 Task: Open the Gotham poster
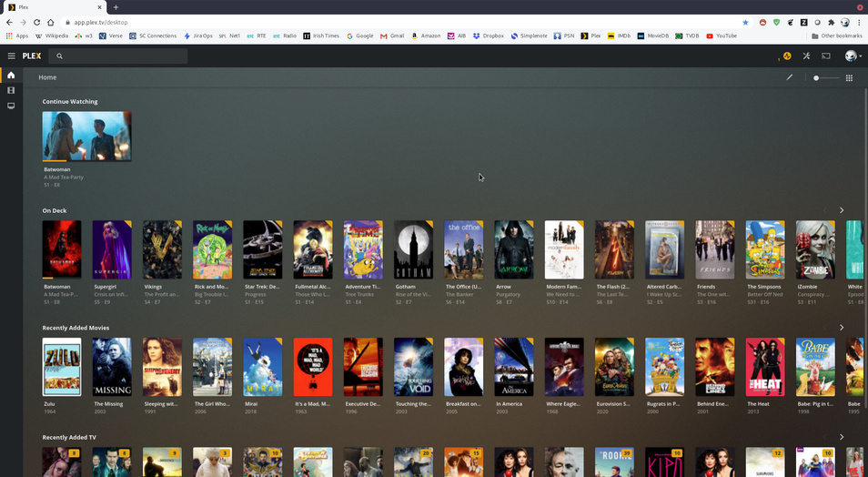(x=413, y=249)
